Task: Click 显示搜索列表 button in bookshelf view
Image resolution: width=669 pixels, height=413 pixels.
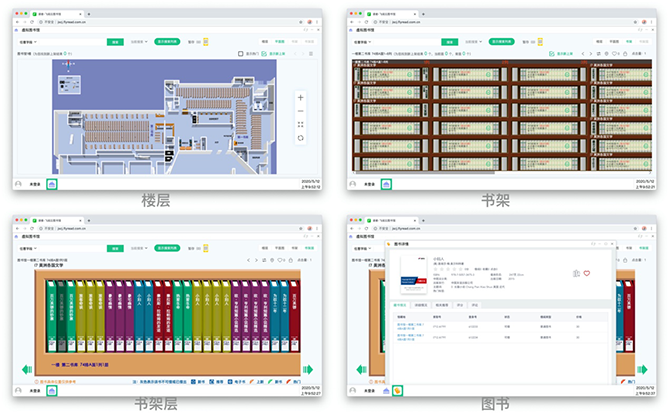Action: 501,42
